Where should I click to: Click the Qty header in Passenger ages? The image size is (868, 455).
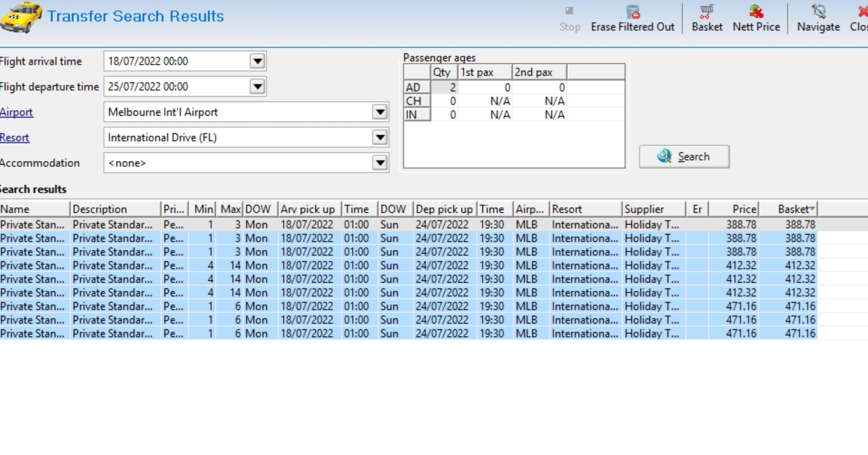coord(444,72)
